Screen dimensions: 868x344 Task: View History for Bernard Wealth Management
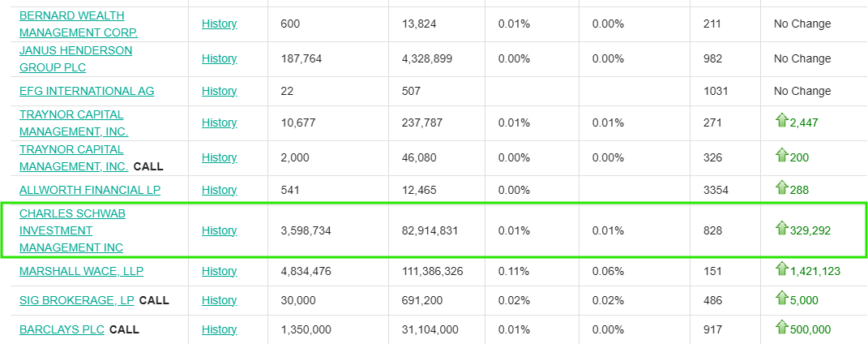pos(219,24)
